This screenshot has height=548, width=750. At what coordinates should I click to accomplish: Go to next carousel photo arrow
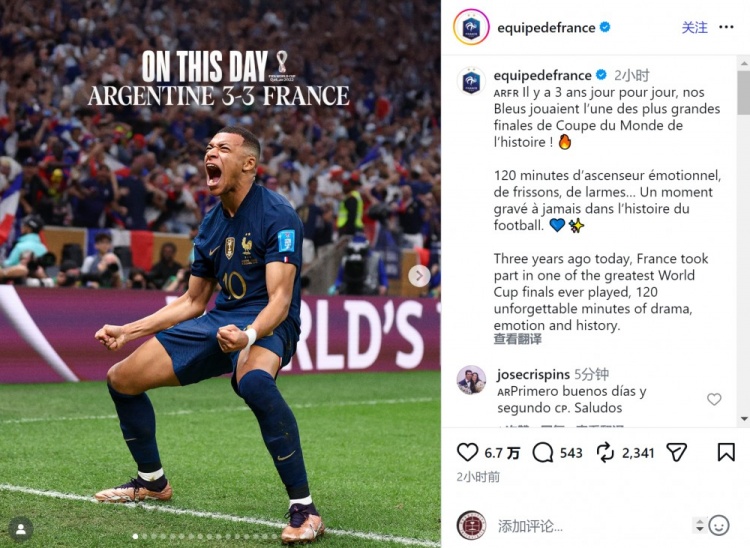tap(419, 275)
